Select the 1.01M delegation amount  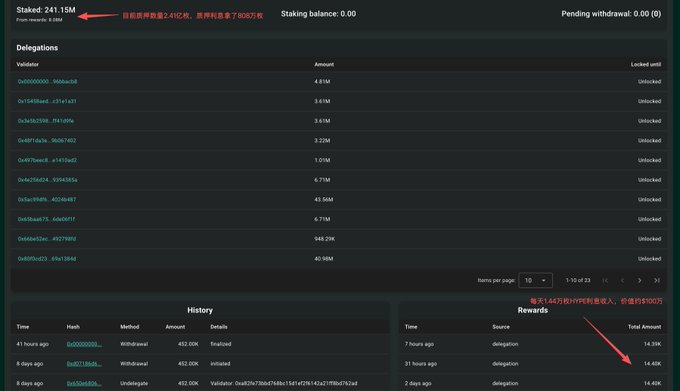(322, 160)
